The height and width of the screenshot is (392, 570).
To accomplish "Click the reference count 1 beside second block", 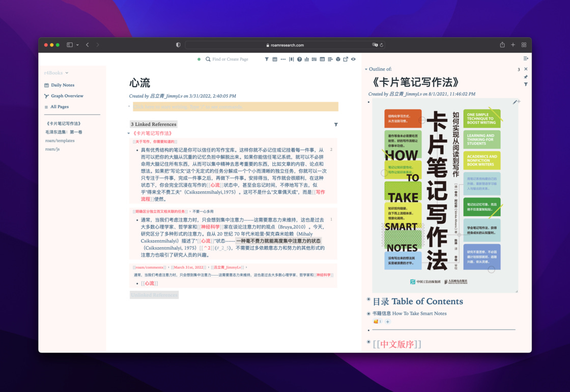I will 331,219.
